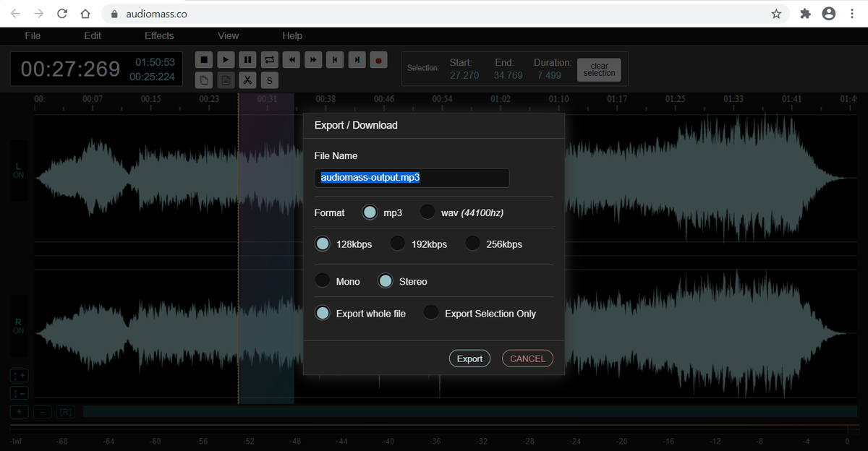The height and width of the screenshot is (451, 868).
Task: Click the Export button
Action: pos(469,358)
